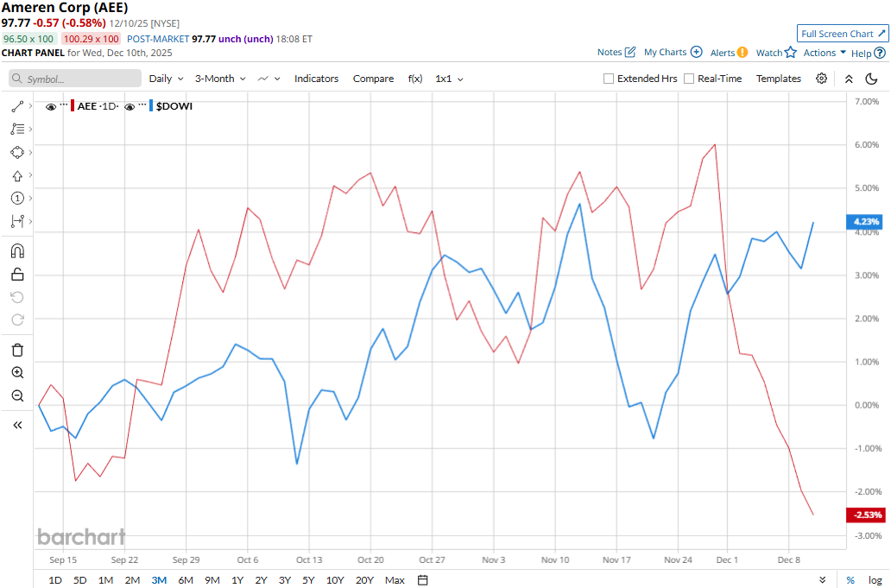891x588 pixels.
Task: Expand trend line tool options arrow
Action: [x=30, y=106]
